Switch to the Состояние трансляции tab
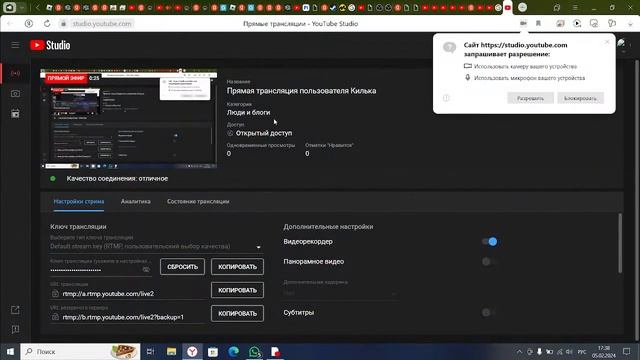 point(198,202)
